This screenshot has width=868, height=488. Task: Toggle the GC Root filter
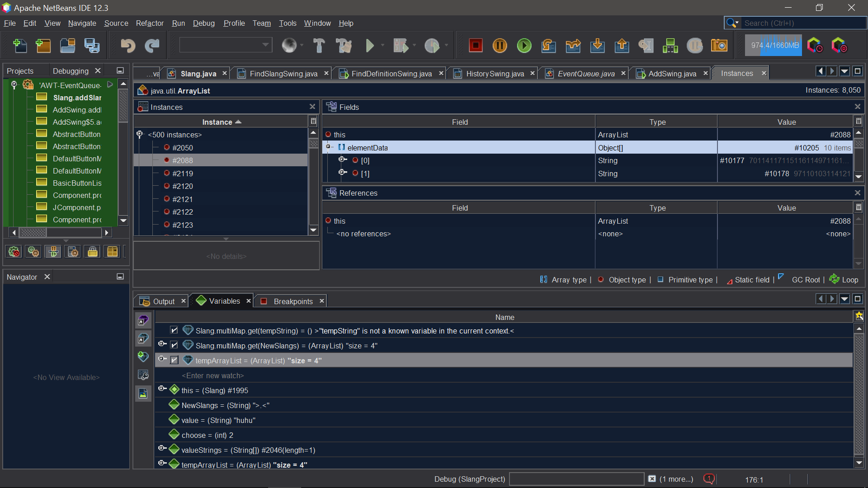pyautogui.click(x=799, y=280)
